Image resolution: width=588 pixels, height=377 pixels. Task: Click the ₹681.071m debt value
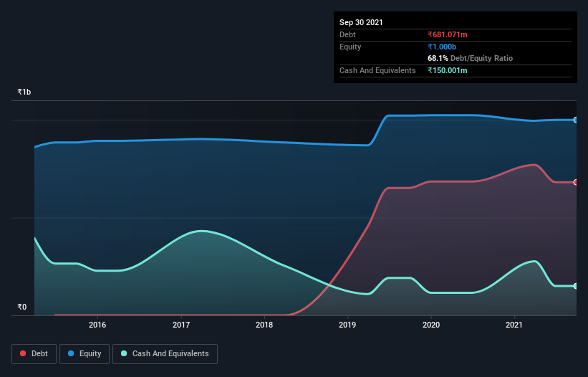(x=448, y=34)
